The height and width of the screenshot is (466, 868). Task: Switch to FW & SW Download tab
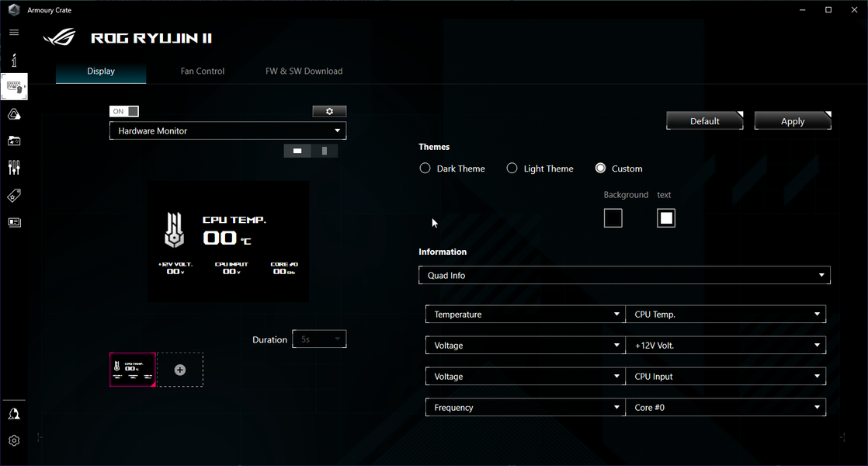(x=304, y=71)
